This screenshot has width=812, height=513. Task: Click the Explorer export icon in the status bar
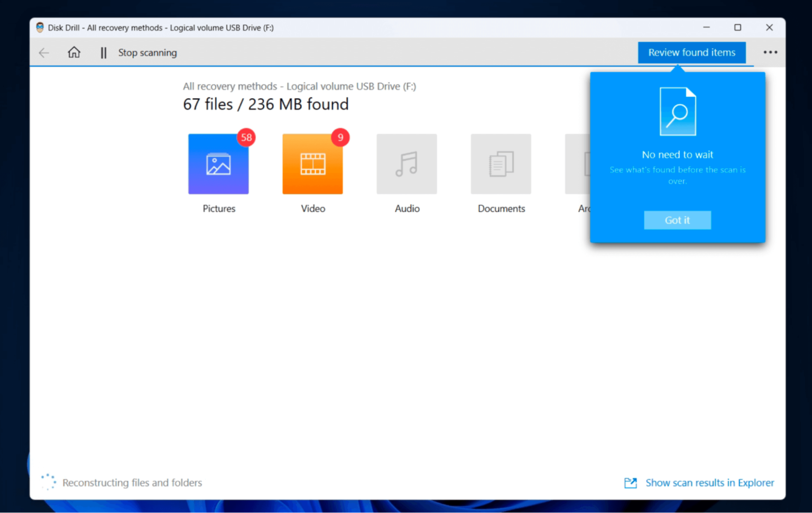[630, 483]
